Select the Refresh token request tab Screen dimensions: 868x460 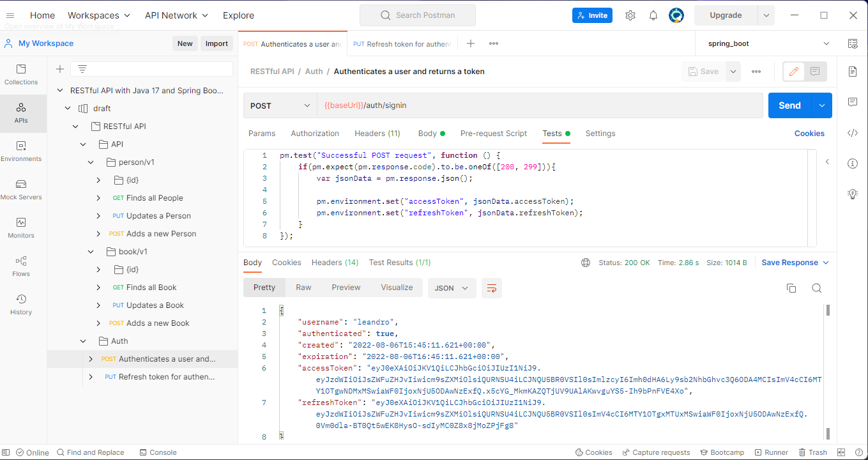click(402, 44)
